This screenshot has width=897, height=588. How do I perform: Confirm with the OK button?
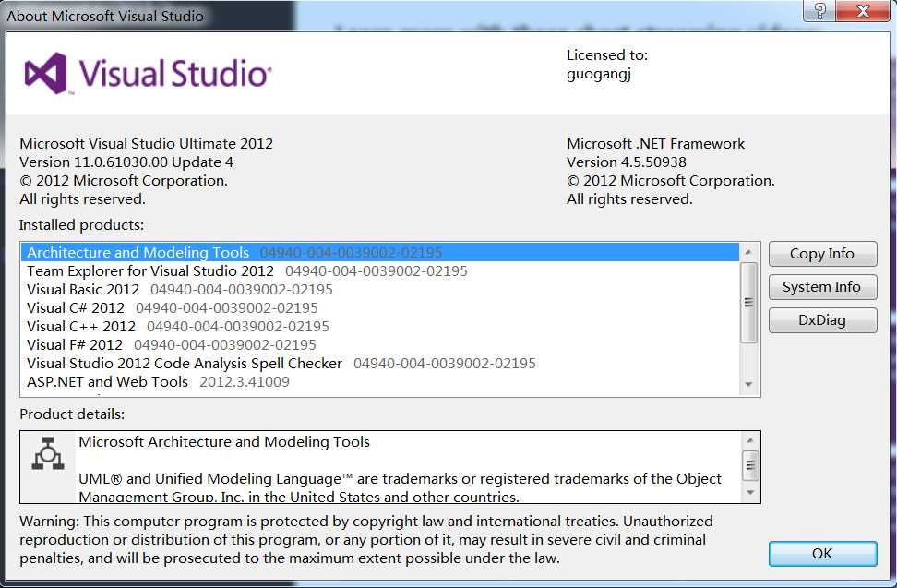pyautogui.click(x=822, y=553)
